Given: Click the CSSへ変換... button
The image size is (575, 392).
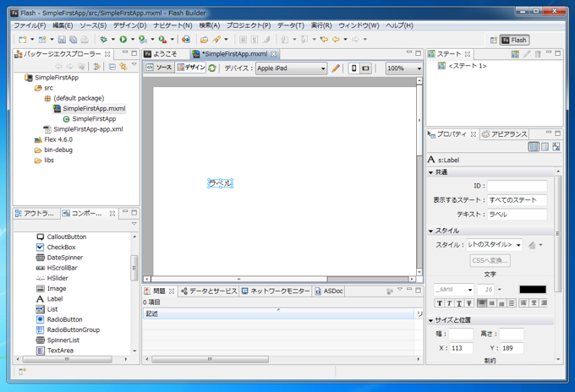Looking at the screenshot, I should point(490,260).
